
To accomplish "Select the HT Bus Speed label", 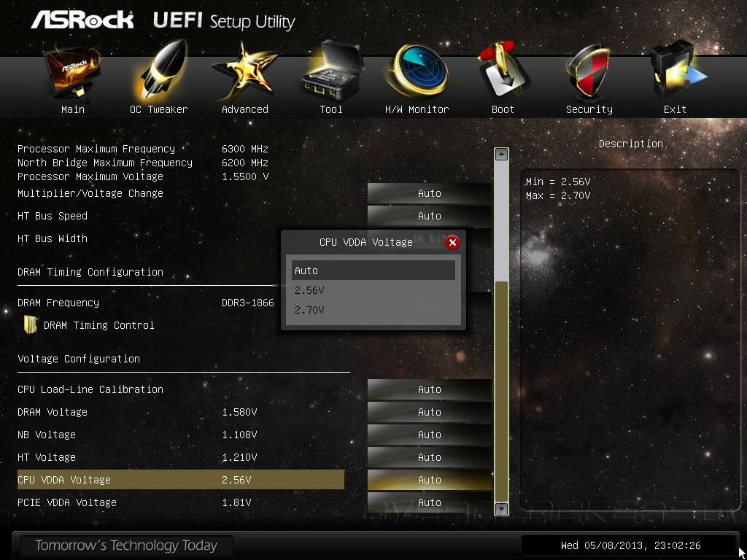I will pos(53,216).
